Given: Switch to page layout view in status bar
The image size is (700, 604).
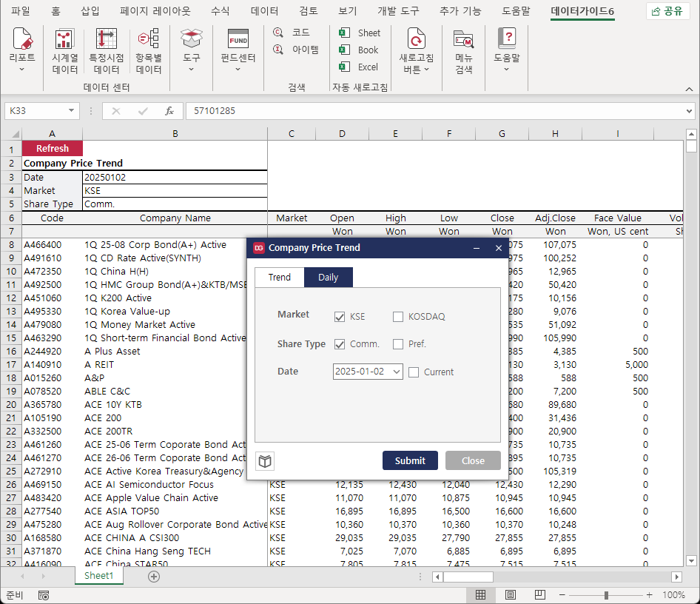Looking at the screenshot, I should 511,595.
